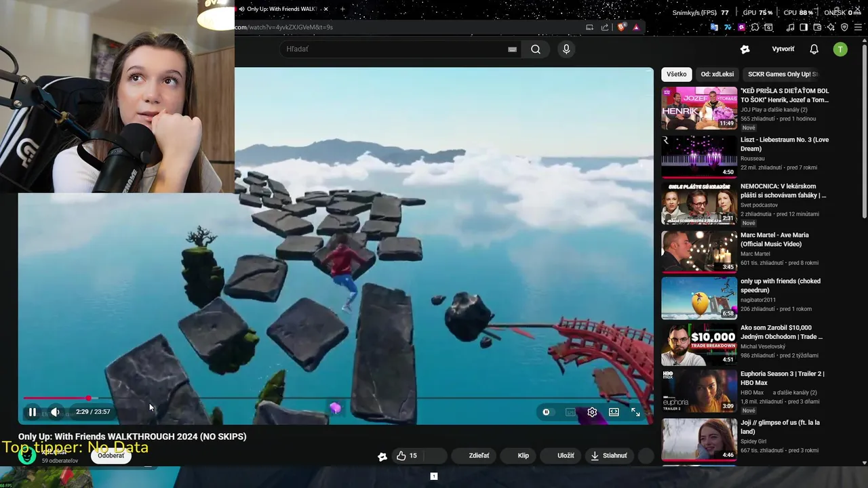868x488 pixels.
Task: Open the extensions puzzle-piece icon
Action: click(x=755, y=27)
